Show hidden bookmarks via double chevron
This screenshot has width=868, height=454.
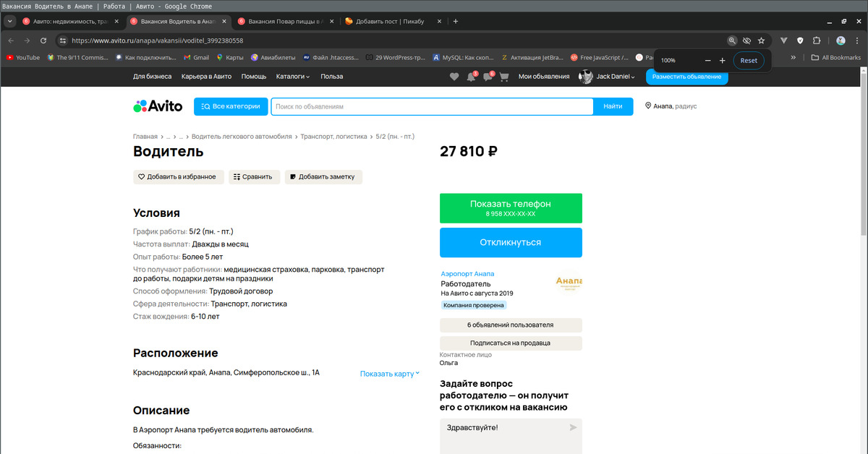793,57
